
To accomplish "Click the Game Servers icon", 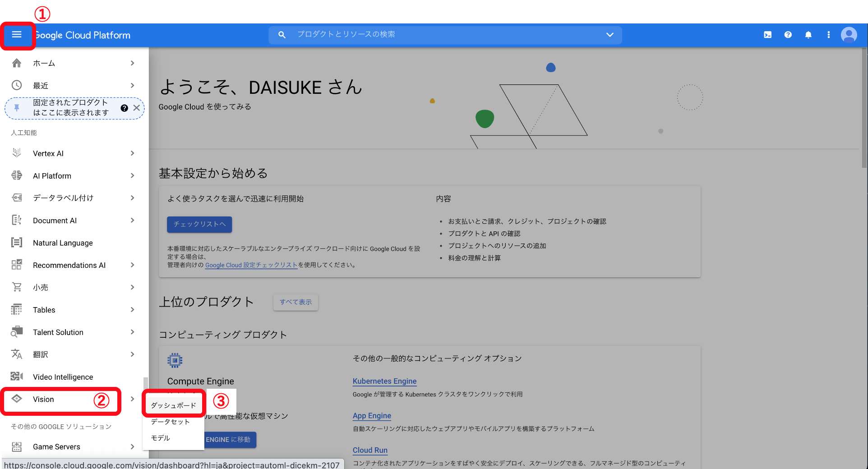I will point(17,446).
